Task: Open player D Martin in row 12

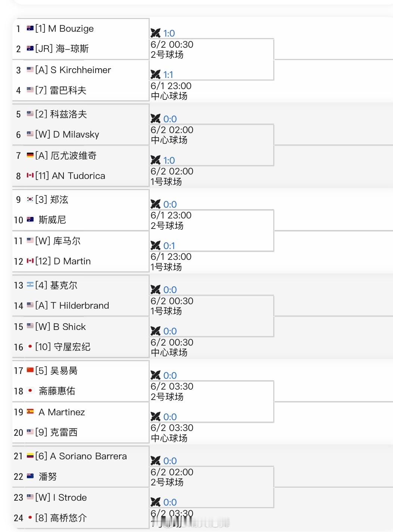Action: tap(72, 261)
